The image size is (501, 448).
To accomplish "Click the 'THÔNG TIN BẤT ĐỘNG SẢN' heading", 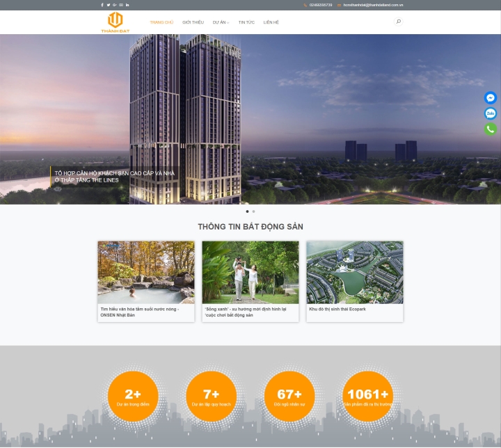I will 250,227.
